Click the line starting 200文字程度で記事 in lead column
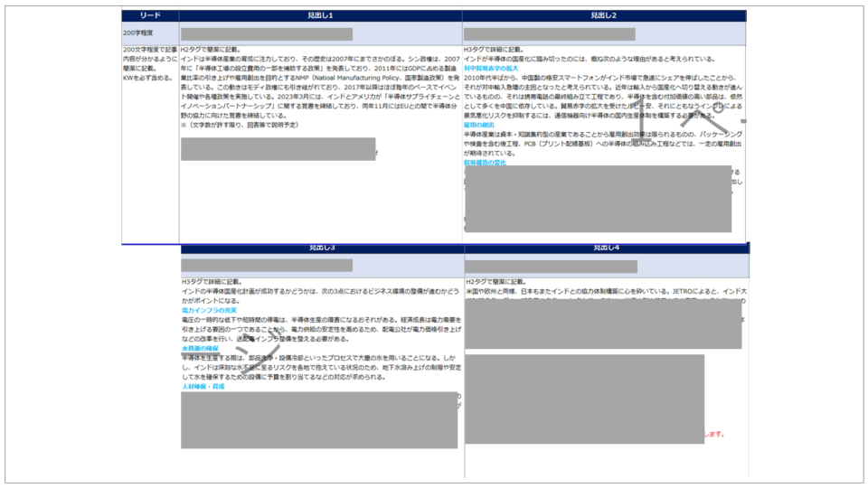Image resolution: width=868 pixels, height=488 pixels. (x=150, y=50)
